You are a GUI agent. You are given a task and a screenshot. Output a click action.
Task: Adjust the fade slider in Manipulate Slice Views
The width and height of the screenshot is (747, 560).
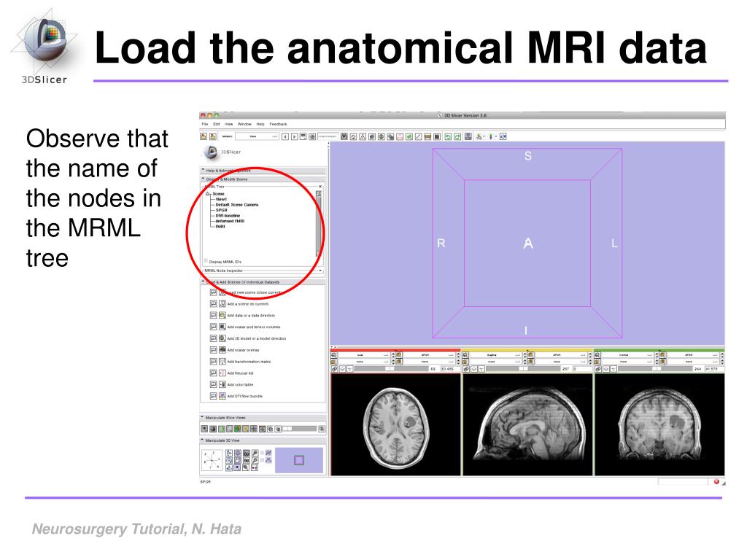pyautogui.click(x=300, y=429)
